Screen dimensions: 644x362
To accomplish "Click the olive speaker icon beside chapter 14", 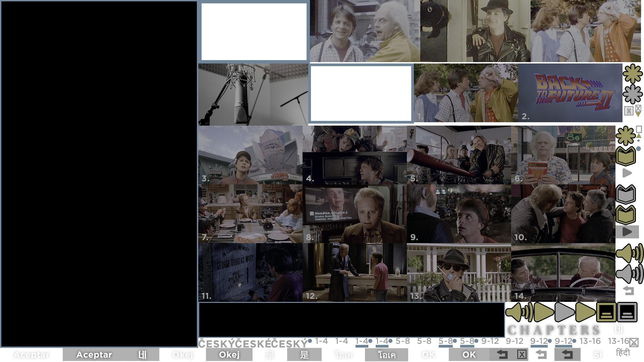I will [x=630, y=254].
